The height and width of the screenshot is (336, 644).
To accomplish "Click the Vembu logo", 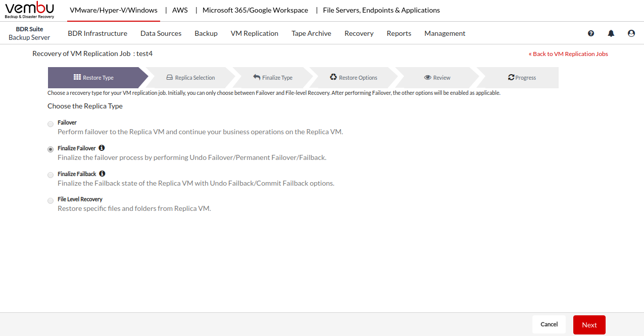I will [29, 10].
